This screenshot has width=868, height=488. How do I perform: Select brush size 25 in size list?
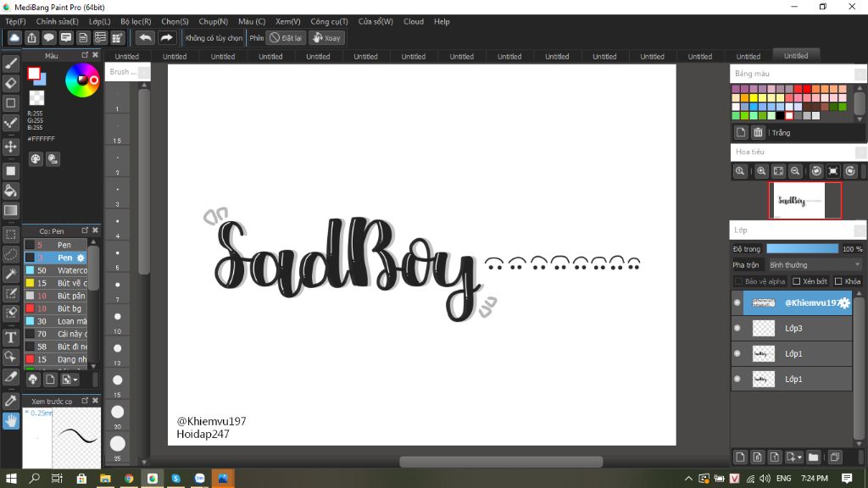pos(117,447)
